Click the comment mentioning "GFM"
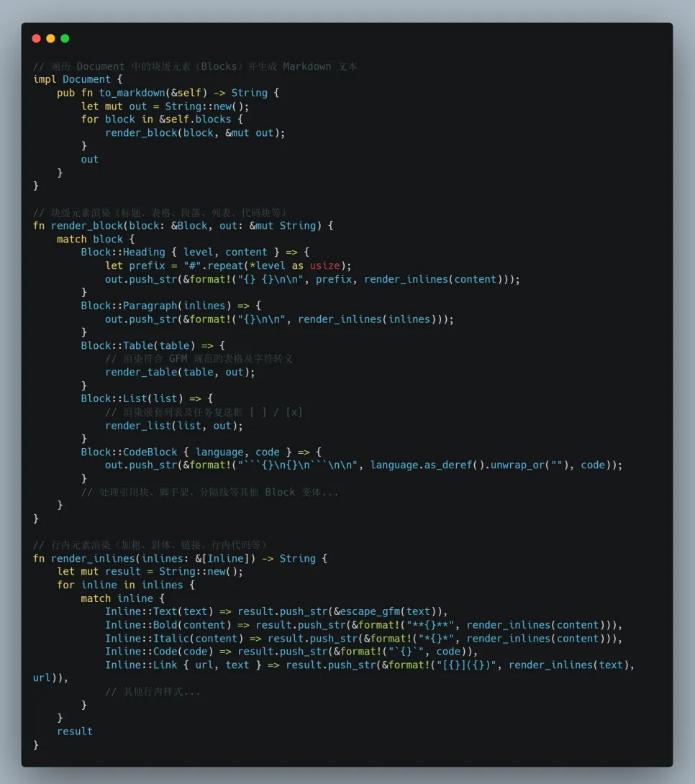Viewport: 695px width, 784px height. tap(199, 359)
